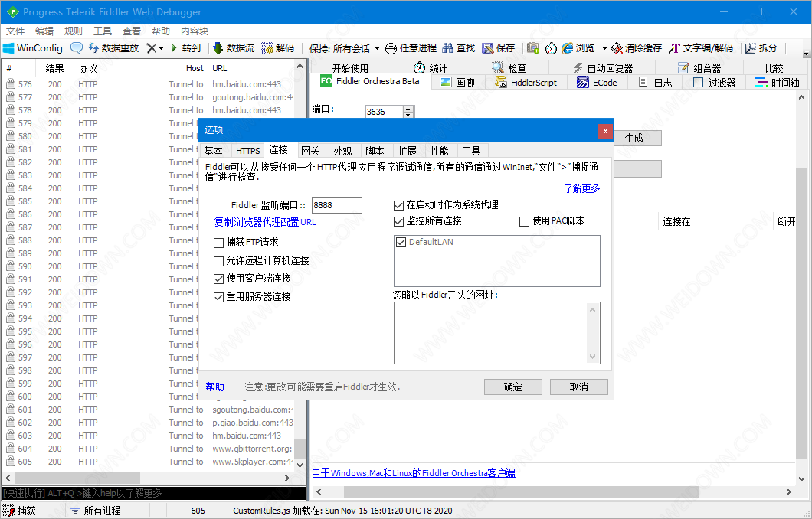Open WinConfig from the toolbar
Viewport: 812px width, 519px height.
[x=33, y=48]
